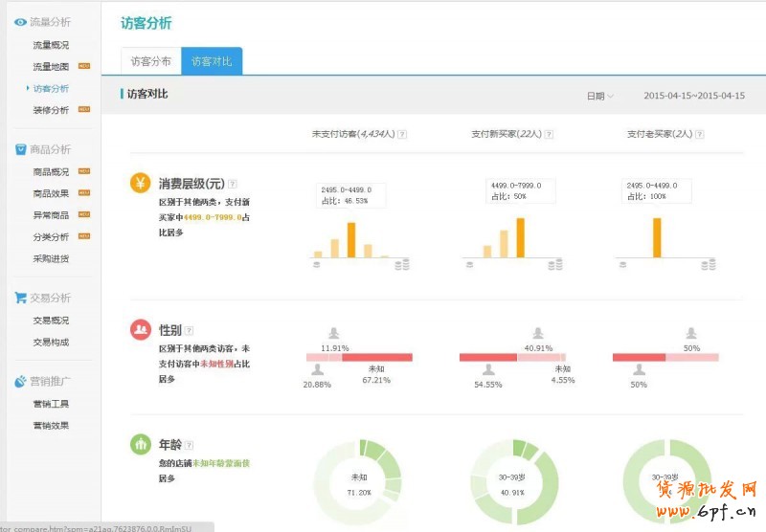The height and width of the screenshot is (532, 766).
Task: Open 营销工具 in the sidebar
Action: pos(51,404)
